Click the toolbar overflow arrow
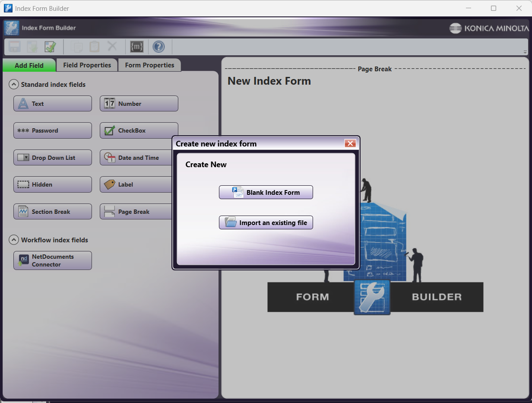The width and height of the screenshot is (532, 403). (x=526, y=52)
